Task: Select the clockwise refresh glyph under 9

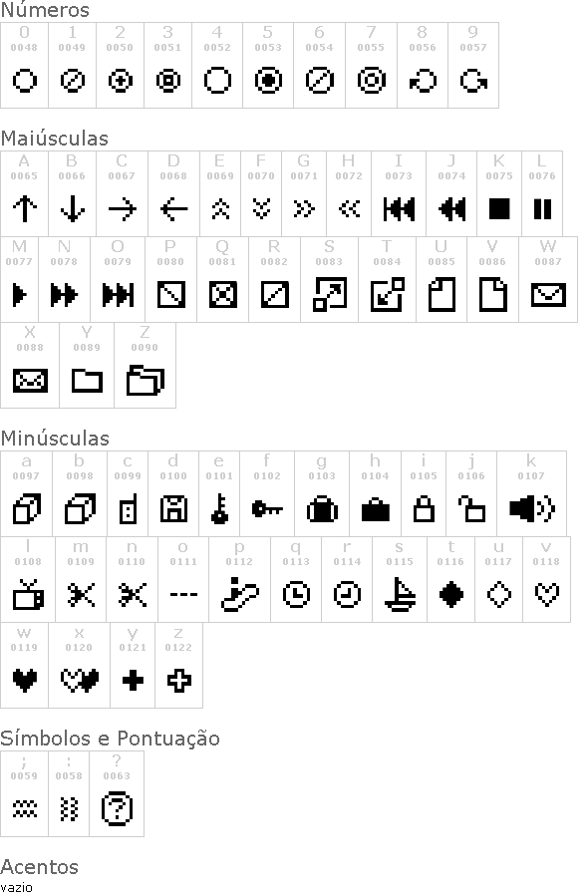Action: tap(473, 81)
